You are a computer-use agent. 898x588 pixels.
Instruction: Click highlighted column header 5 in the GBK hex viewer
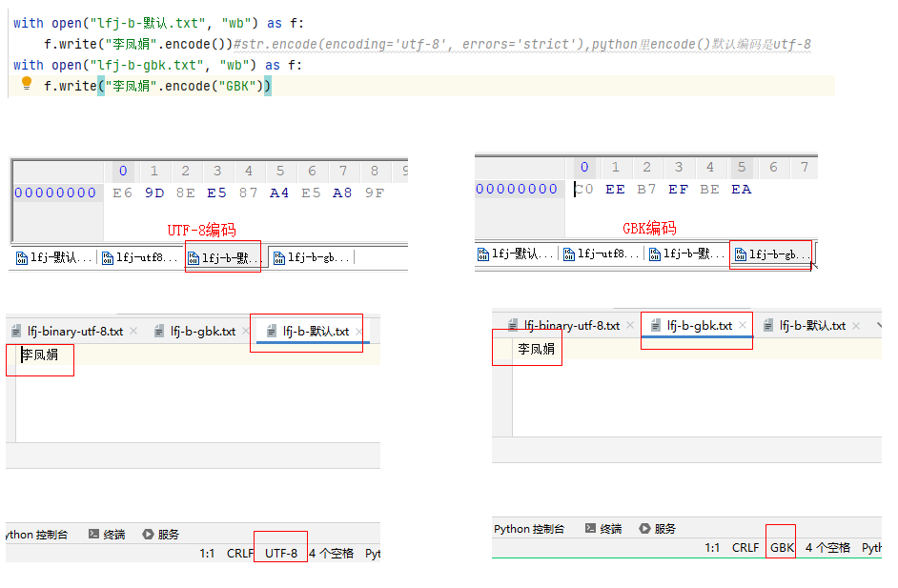(x=741, y=167)
